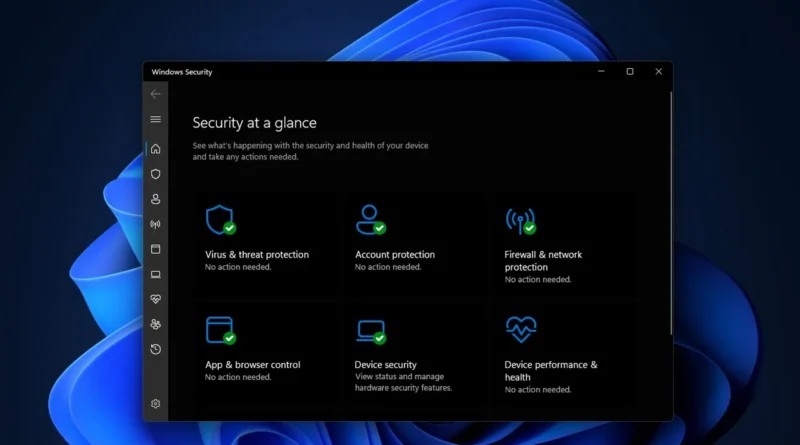Screen dimensions: 800x445
Task: Open Family options icon in sidebar
Action: coord(156,324)
